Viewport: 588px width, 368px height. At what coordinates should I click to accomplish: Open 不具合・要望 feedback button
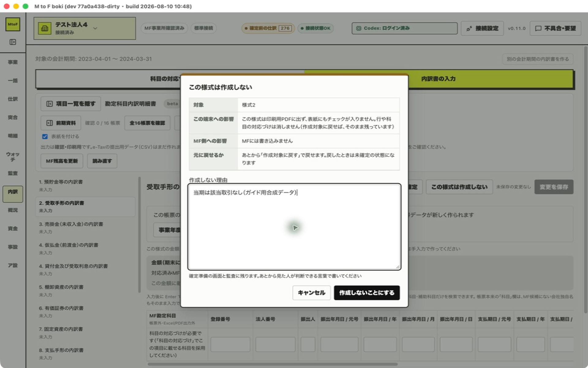[555, 28]
